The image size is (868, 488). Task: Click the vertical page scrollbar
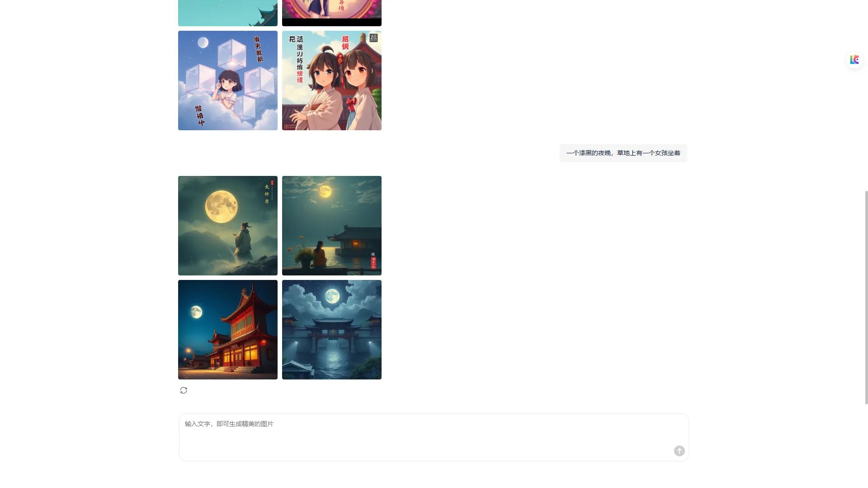tap(866, 297)
